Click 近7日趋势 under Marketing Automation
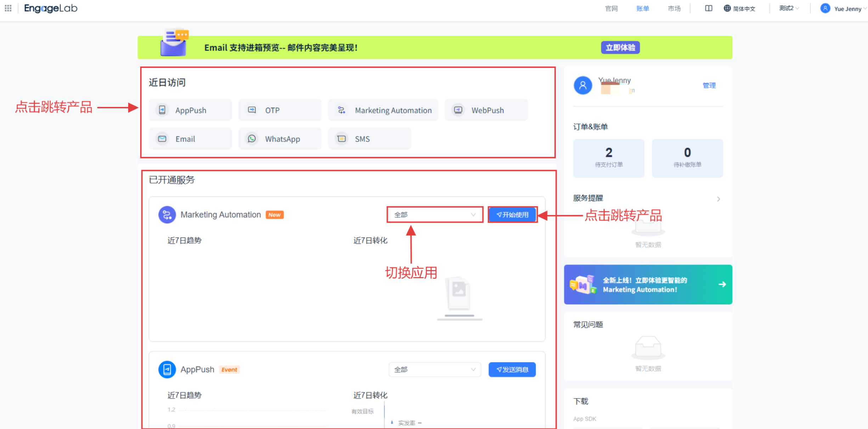868x429 pixels. point(184,240)
